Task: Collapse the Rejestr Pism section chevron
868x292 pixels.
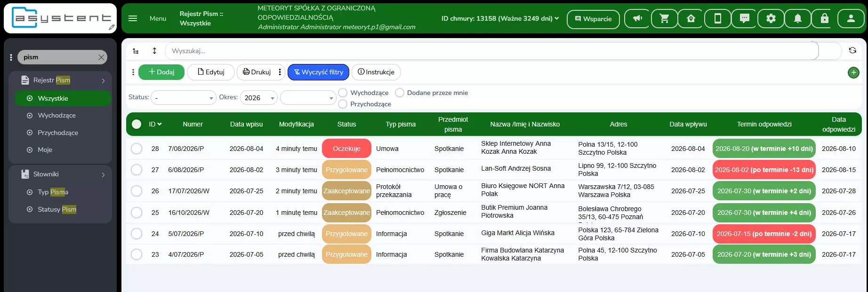Action: click(x=103, y=81)
